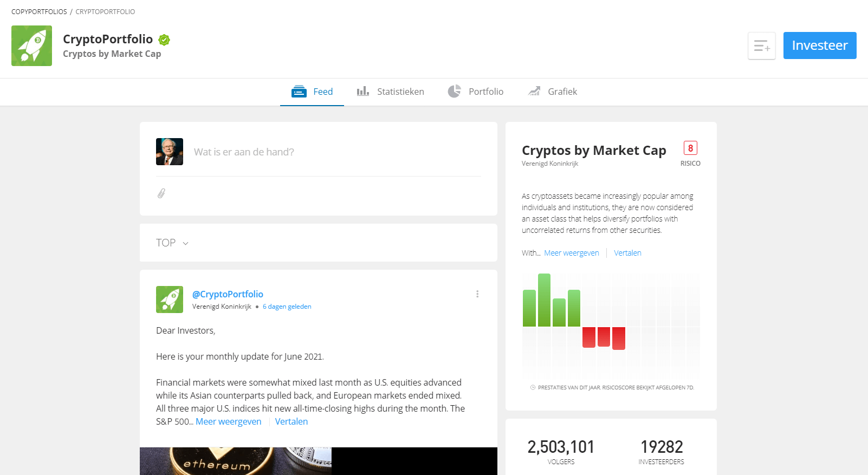
Task: Open the CryptoPortfolio rocket logo in header
Action: (x=31, y=45)
